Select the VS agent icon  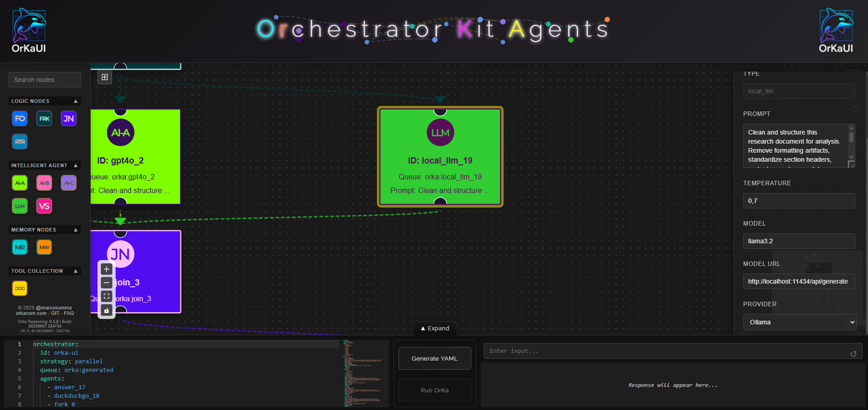44,206
